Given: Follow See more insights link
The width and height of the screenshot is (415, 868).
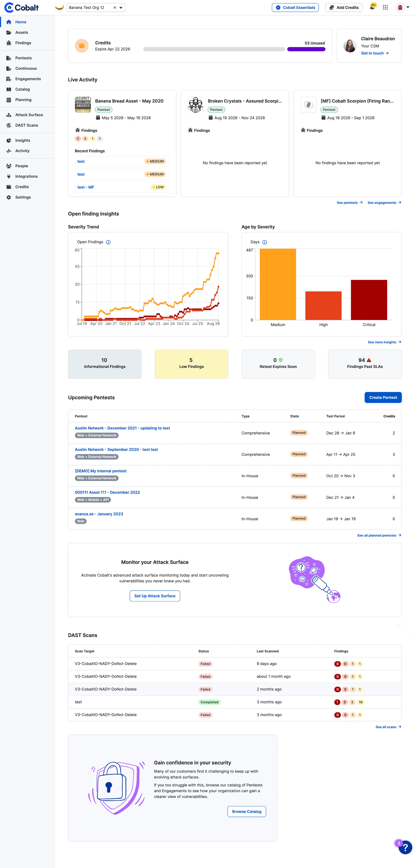Looking at the screenshot, I should click(384, 342).
